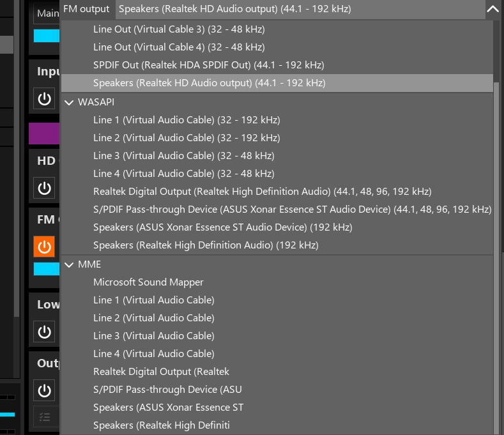Image resolution: width=504 pixels, height=435 pixels.
Task: Choose MME S/PDIF Pass-through Device (ASU
Action: coord(277,390)
